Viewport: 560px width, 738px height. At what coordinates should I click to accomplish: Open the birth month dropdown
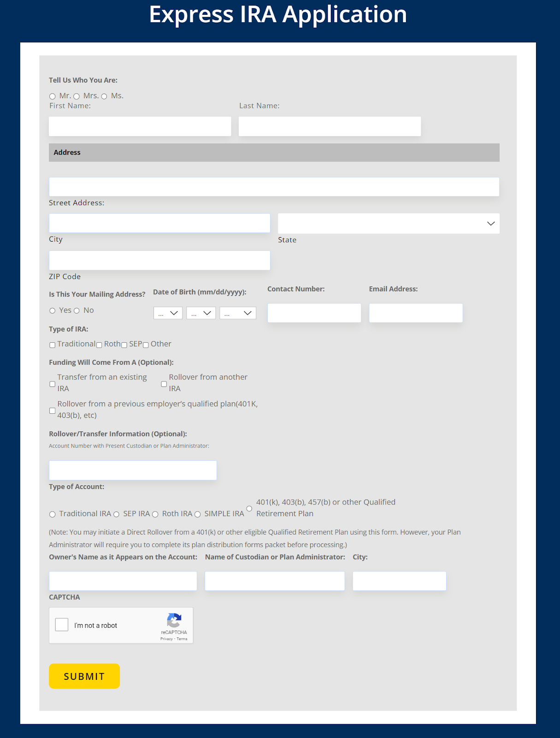pyautogui.click(x=168, y=313)
